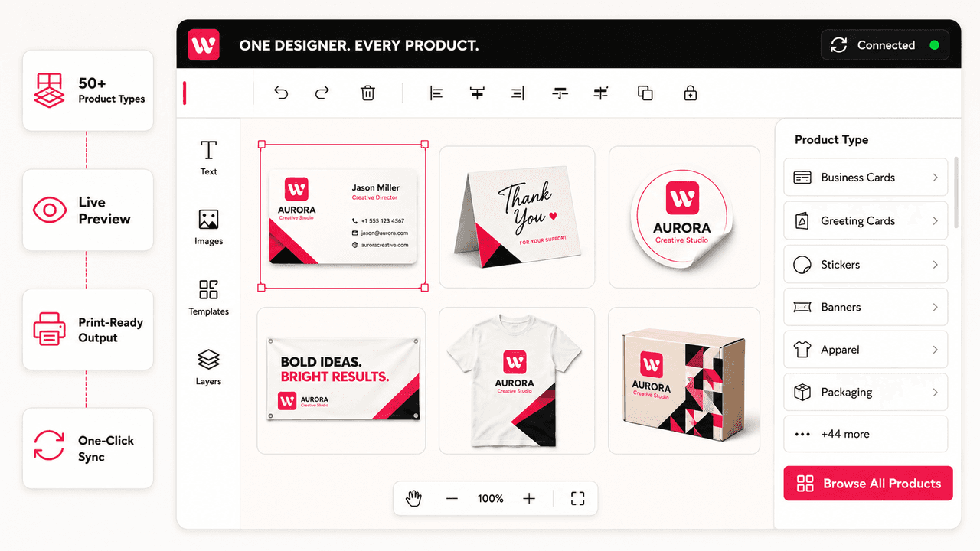Viewport: 980px width, 551px height.
Task: Enter fullscreen canvas view
Action: pyautogui.click(x=578, y=499)
